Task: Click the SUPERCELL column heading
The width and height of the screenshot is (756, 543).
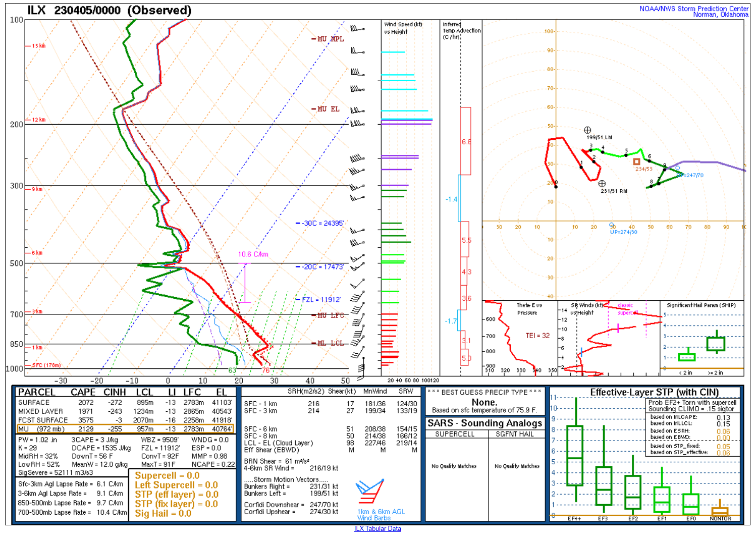Action: point(455,434)
